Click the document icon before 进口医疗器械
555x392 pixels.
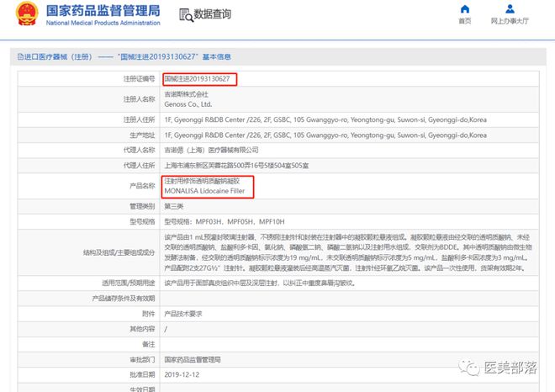tap(20, 56)
